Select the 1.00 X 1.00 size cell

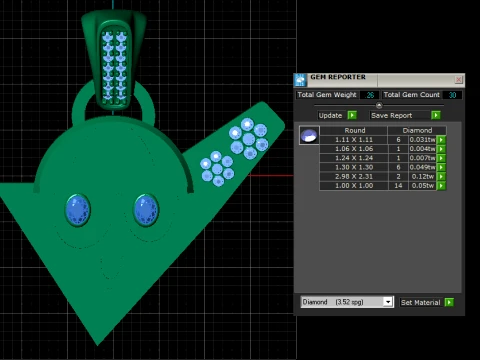pyautogui.click(x=354, y=186)
